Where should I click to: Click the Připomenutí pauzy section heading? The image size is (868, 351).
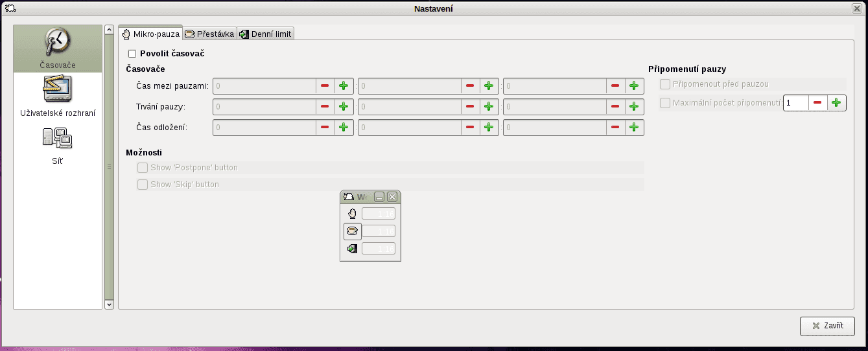[x=687, y=69]
